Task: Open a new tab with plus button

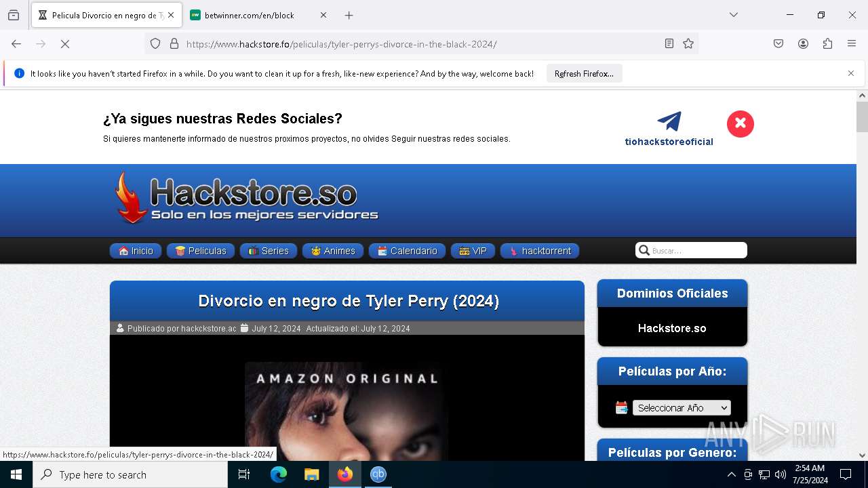Action: pos(349,15)
